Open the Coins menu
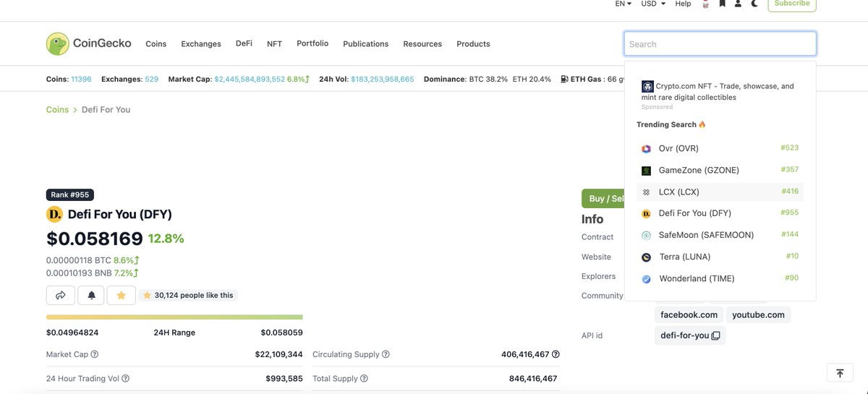This screenshot has width=868, height=394. pos(156,44)
